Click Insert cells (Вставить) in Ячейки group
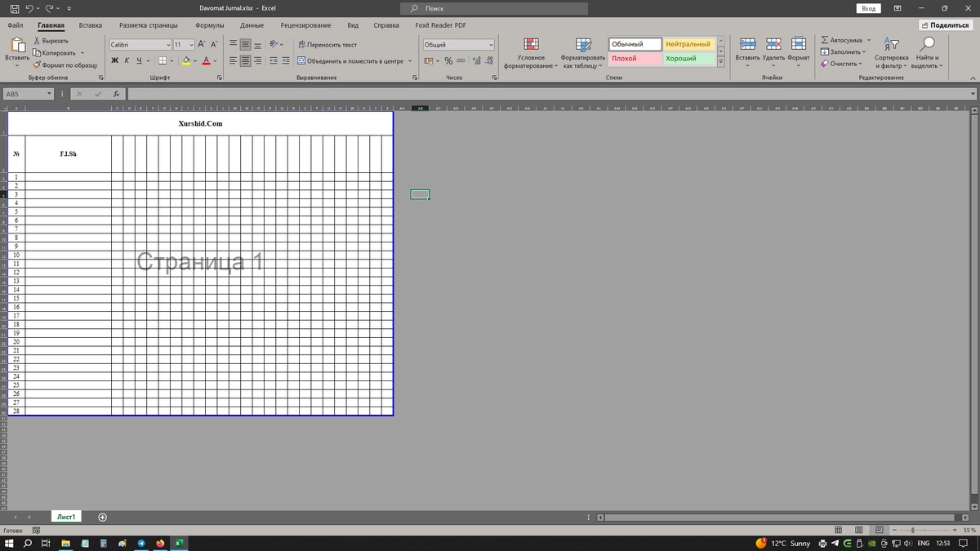Image resolution: width=980 pixels, height=551 pixels. click(x=747, y=52)
